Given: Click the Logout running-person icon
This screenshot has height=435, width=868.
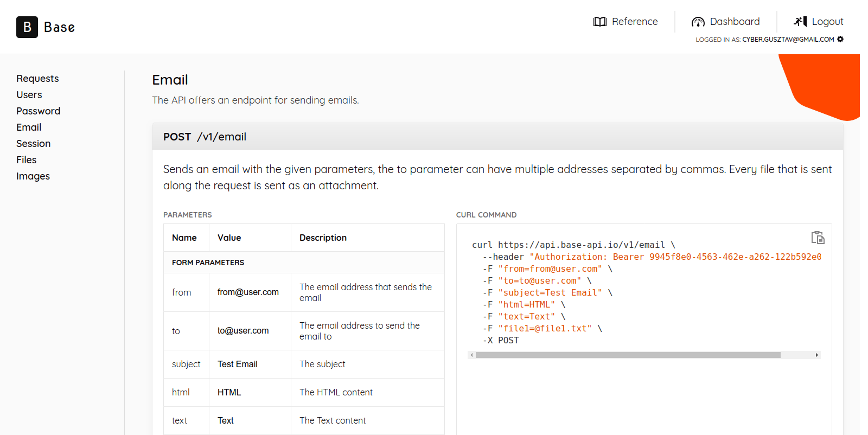Looking at the screenshot, I should pyautogui.click(x=800, y=22).
